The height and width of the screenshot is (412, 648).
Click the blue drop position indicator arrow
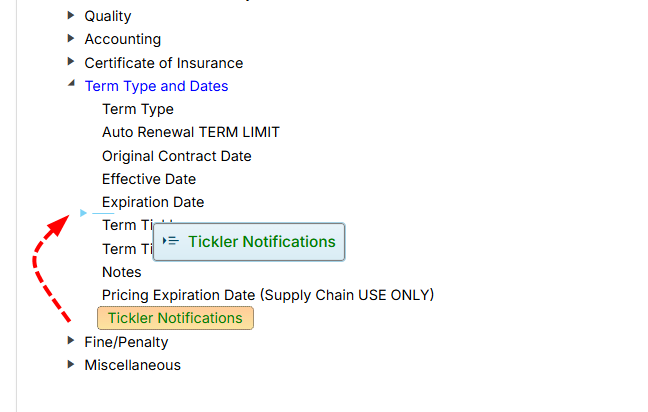[83, 212]
